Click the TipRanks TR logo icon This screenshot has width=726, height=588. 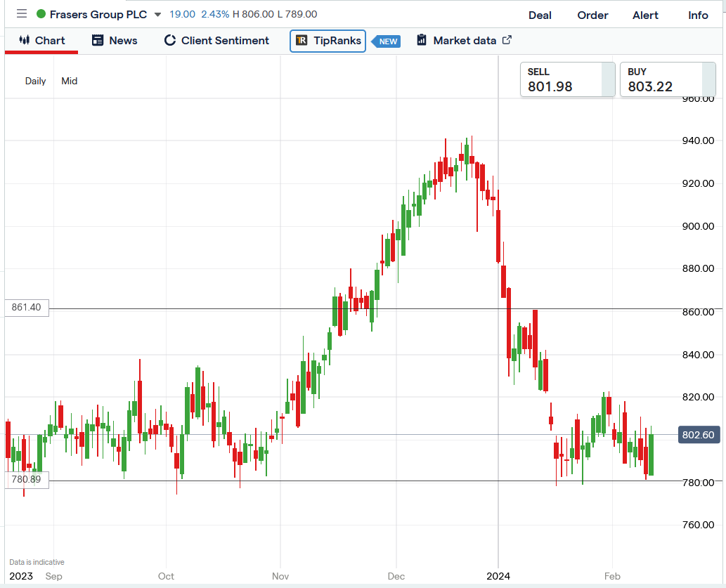click(302, 40)
